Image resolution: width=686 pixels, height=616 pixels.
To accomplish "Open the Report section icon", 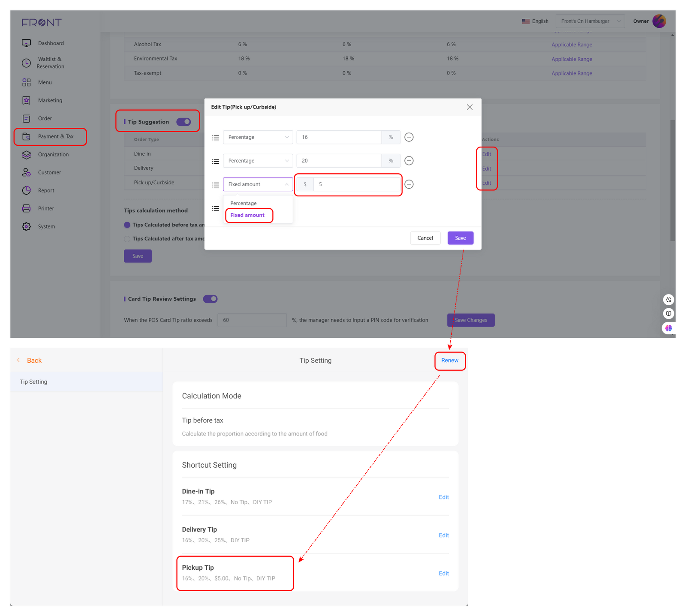I will click(x=26, y=190).
